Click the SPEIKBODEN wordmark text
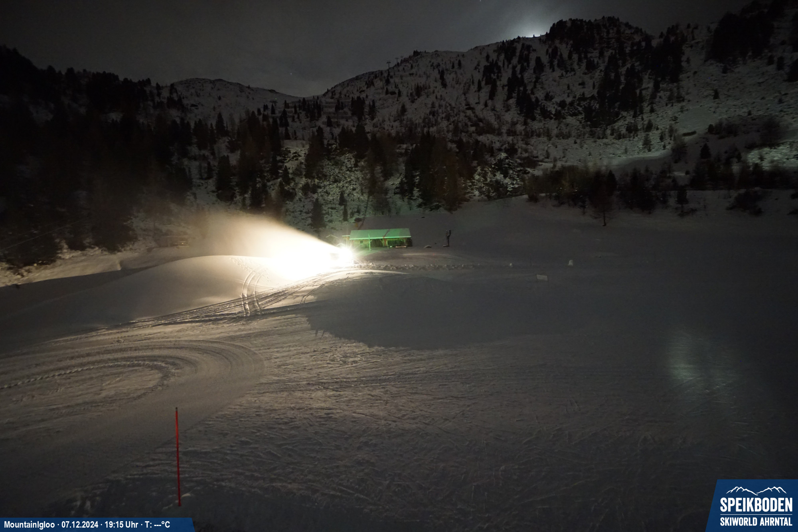Viewport: 798px width, 532px height. (756, 505)
